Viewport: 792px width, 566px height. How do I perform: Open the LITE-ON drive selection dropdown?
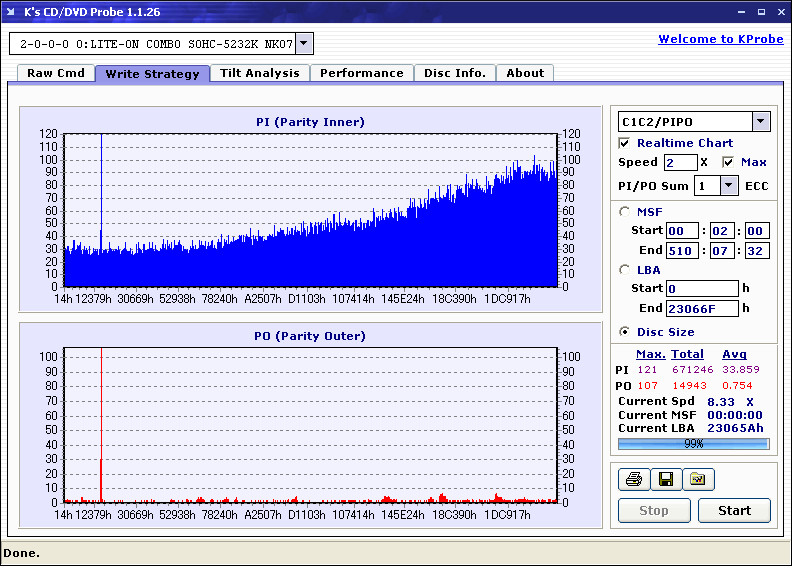[x=305, y=43]
